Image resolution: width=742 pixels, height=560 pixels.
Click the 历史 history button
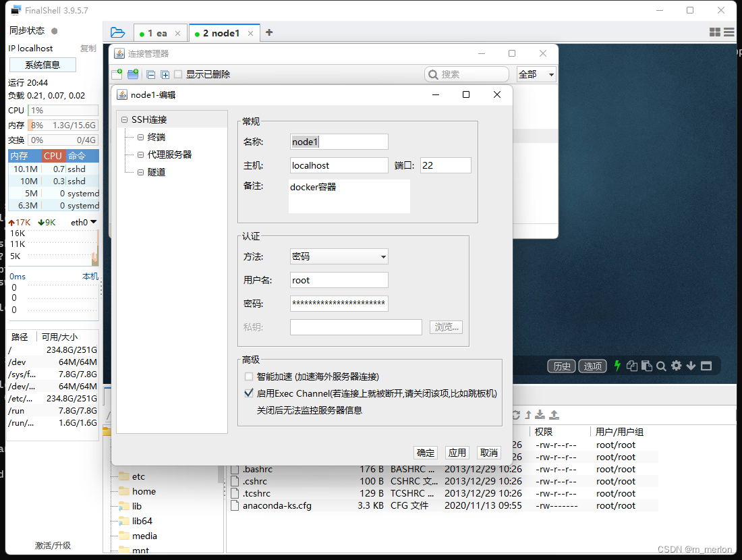click(562, 366)
